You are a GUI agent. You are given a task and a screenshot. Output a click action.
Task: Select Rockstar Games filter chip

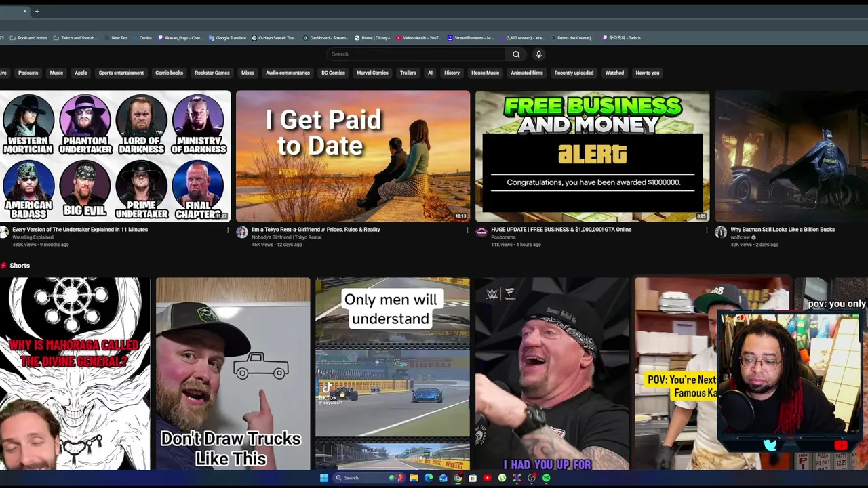(x=212, y=73)
